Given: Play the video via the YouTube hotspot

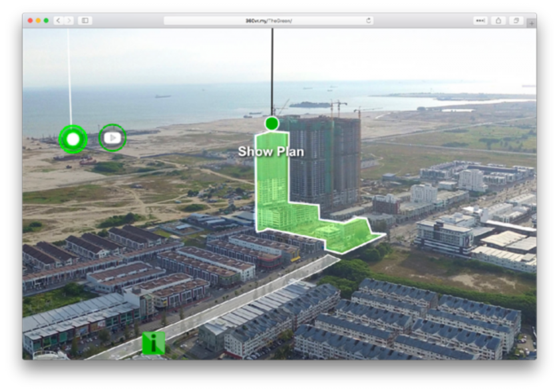Looking at the screenshot, I should coord(112,138).
